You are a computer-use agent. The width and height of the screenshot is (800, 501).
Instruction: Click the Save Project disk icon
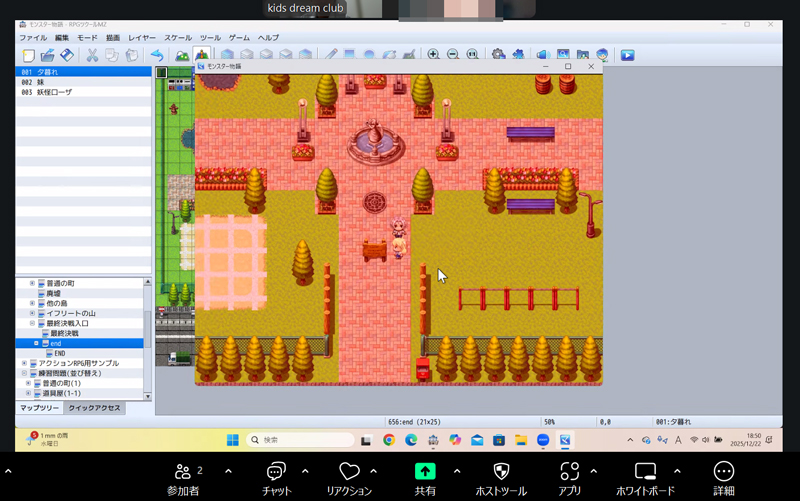point(64,55)
